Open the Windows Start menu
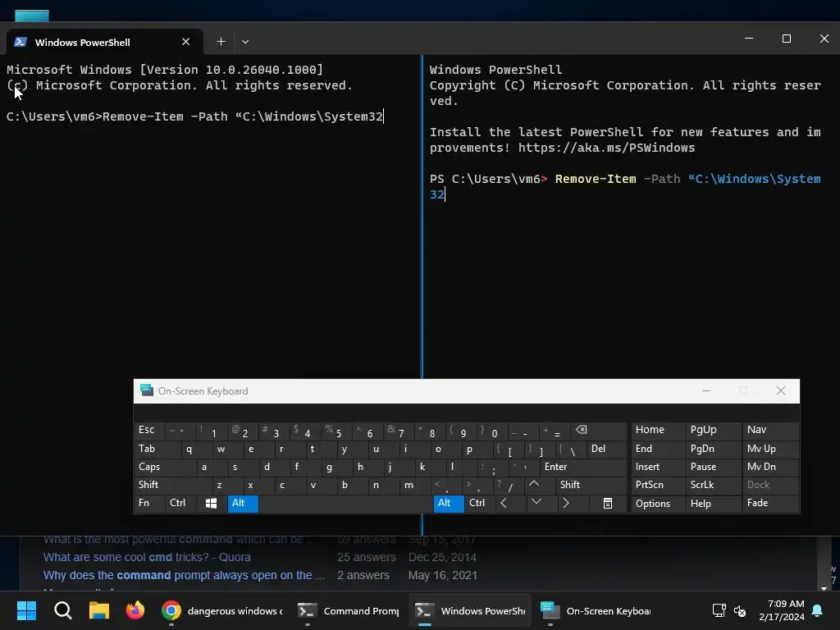The height and width of the screenshot is (630, 840). tap(26, 610)
